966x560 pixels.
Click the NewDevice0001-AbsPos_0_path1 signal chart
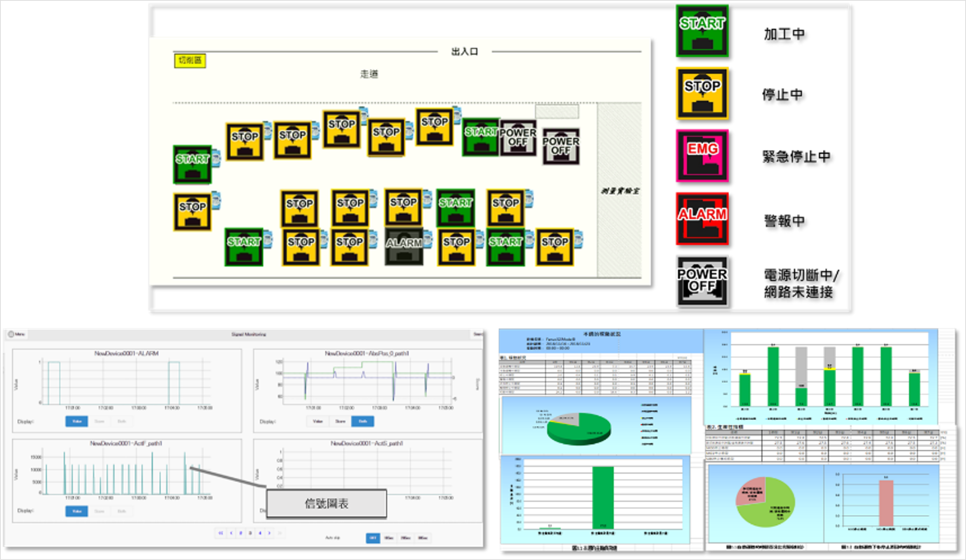[368, 390]
